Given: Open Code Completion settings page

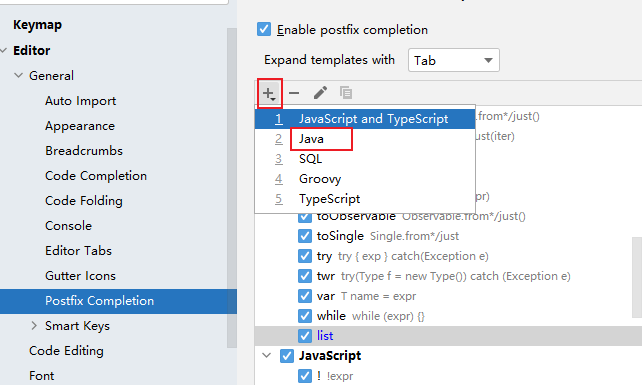Looking at the screenshot, I should coord(96,176).
